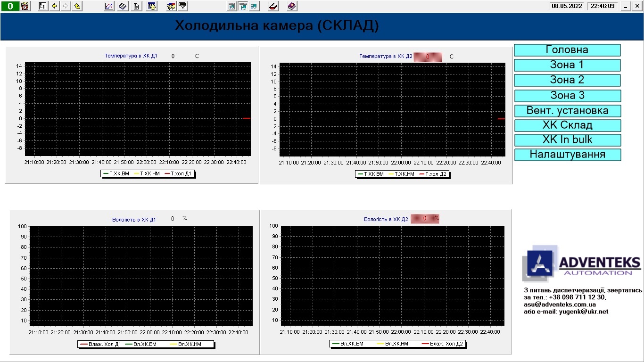Click the Вологість в ХК Д1 chart title

point(134,220)
